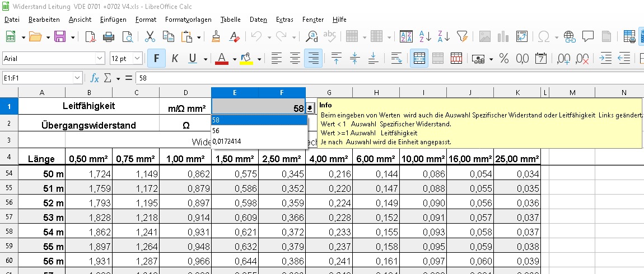Toggle Italic (K) formatting

[x=175, y=58]
